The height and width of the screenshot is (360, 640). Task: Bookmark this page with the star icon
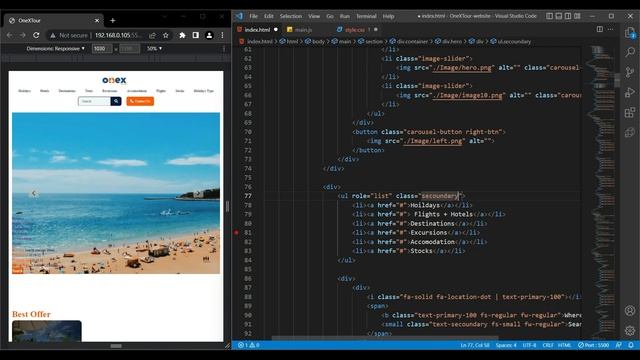(x=165, y=36)
